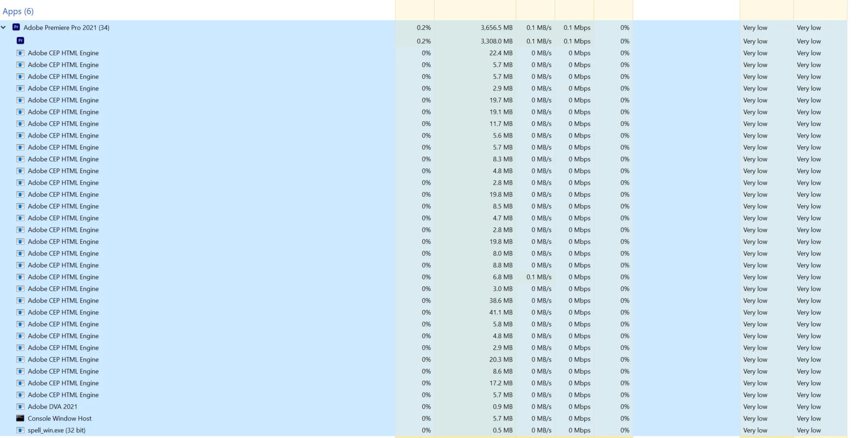Select Adobe CEP HTML Engine label with 3.0 MB memory
868x438 pixels.
[63, 289]
